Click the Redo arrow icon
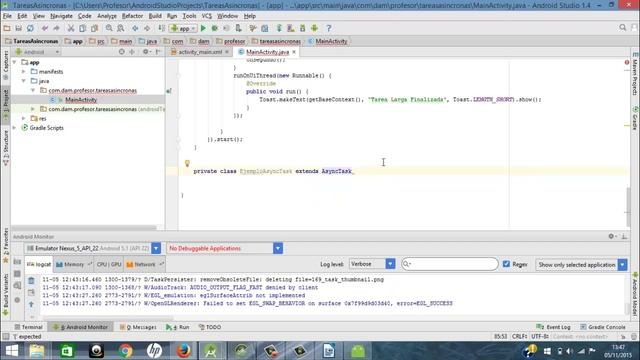This screenshot has width=640, height=360. pyautogui.click(x=56, y=28)
